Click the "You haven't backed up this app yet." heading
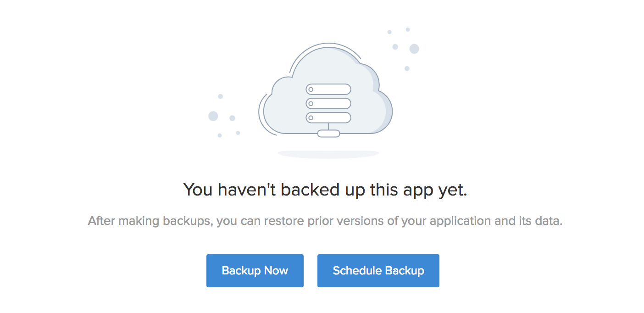Screen dimensions: 644x313 pyautogui.click(x=325, y=190)
